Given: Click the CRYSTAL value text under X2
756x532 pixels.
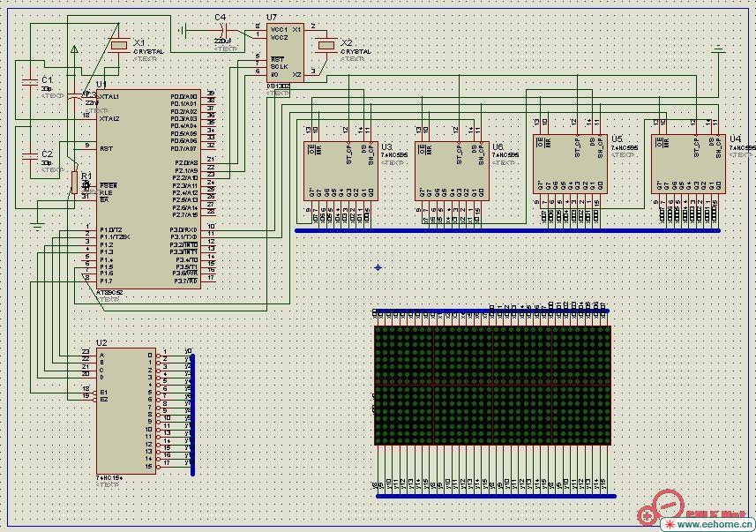Looking at the screenshot, I should [x=356, y=51].
